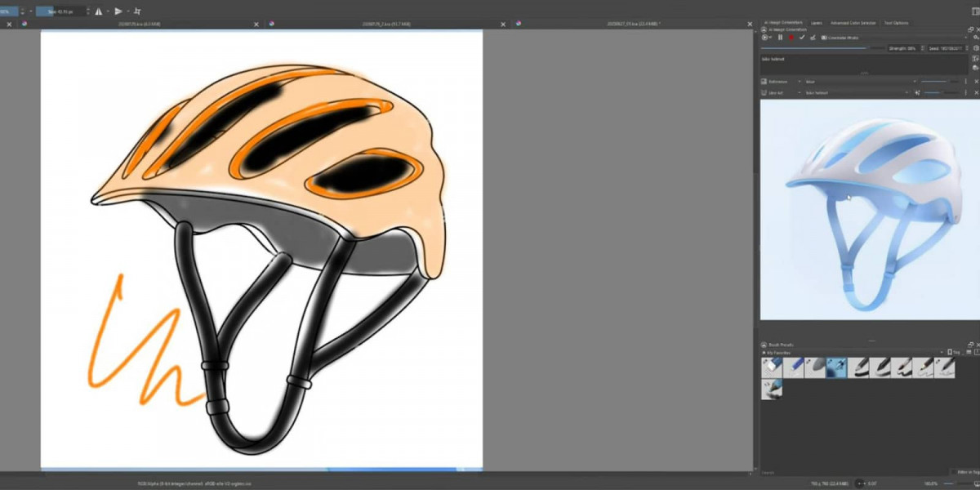Image resolution: width=980 pixels, height=490 pixels.
Task: Open the wrap-around mode icon in the toolbar
Action: [x=119, y=11]
